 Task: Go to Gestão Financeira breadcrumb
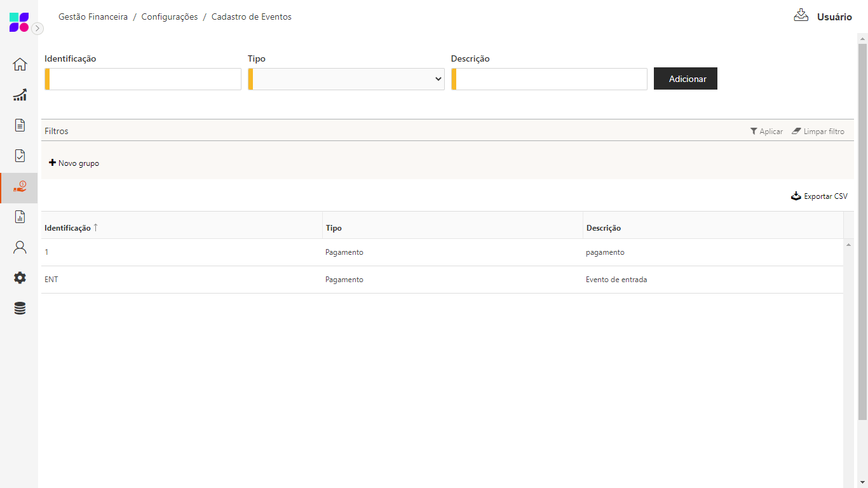click(x=93, y=17)
